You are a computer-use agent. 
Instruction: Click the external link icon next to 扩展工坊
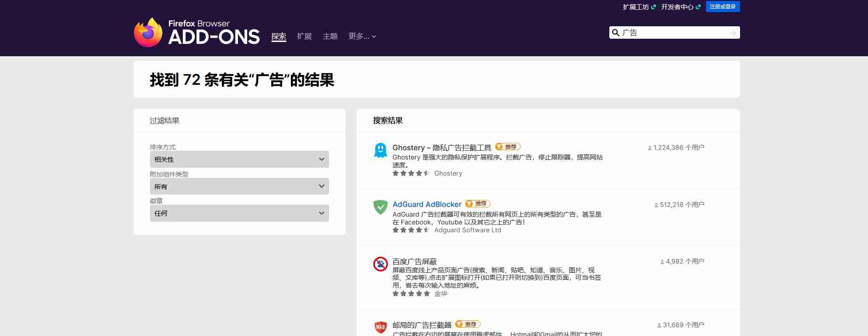click(x=653, y=7)
